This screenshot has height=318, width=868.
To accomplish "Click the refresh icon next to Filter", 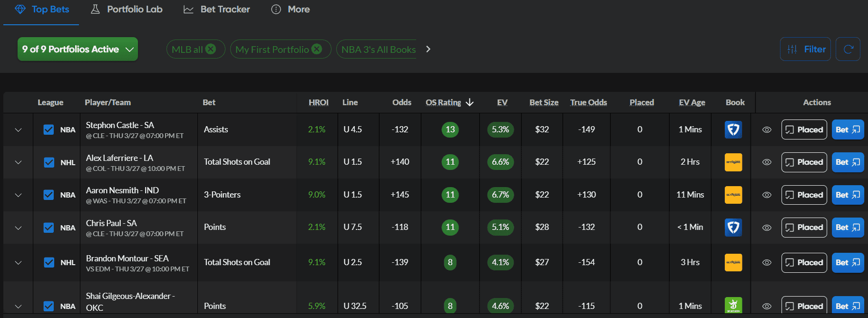I will (x=848, y=49).
